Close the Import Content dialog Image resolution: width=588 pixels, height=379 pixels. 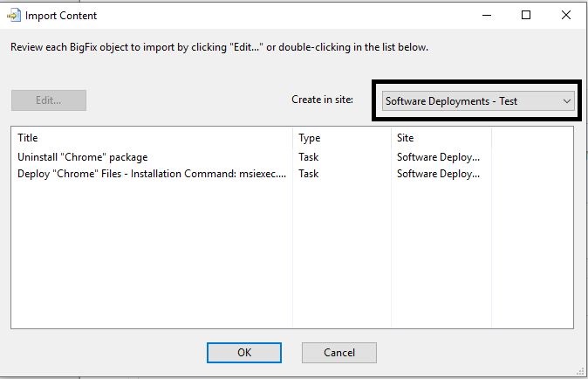click(566, 15)
